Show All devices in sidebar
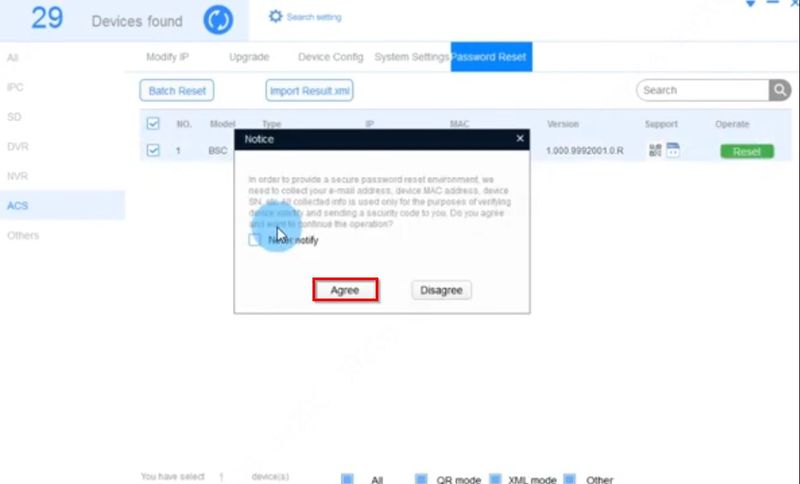The height and width of the screenshot is (484, 800). (12, 58)
